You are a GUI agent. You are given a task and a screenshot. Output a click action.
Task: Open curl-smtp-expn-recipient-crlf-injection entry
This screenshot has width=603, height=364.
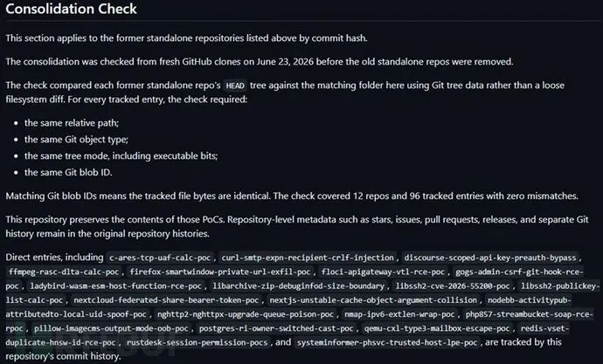[308, 258]
